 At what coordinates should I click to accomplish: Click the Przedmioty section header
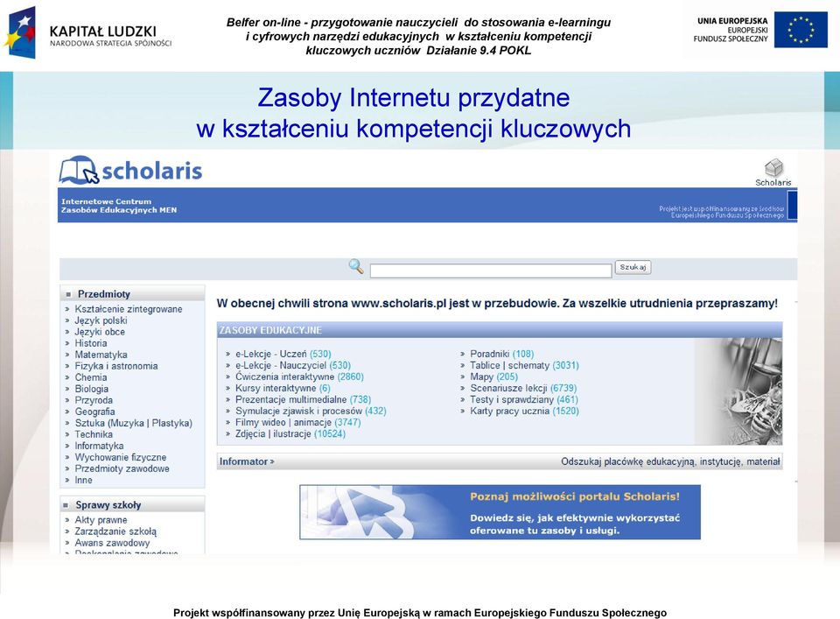point(132,293)
